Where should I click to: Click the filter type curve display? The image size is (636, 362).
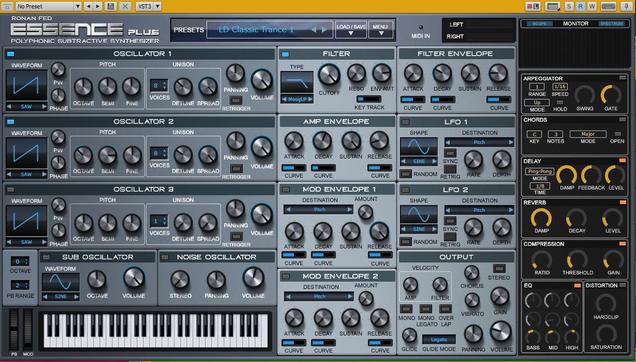(297, 83)
